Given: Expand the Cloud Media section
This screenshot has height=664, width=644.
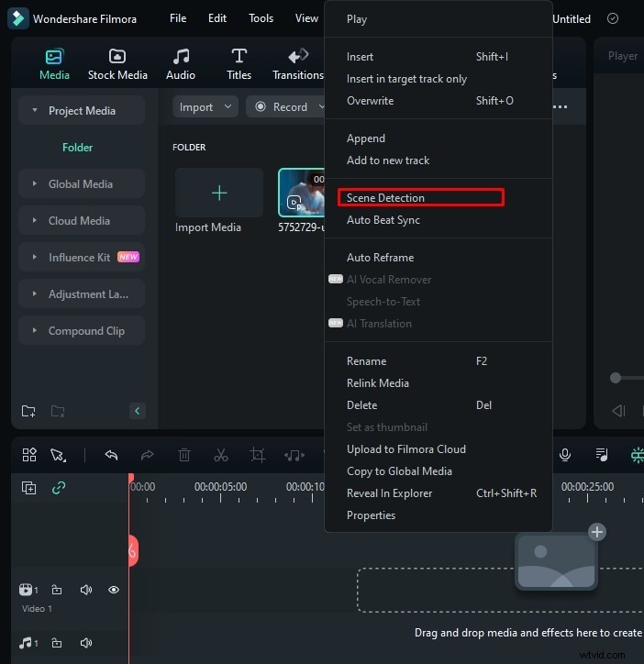Looking at the screenshot, I should click(35, 220).
